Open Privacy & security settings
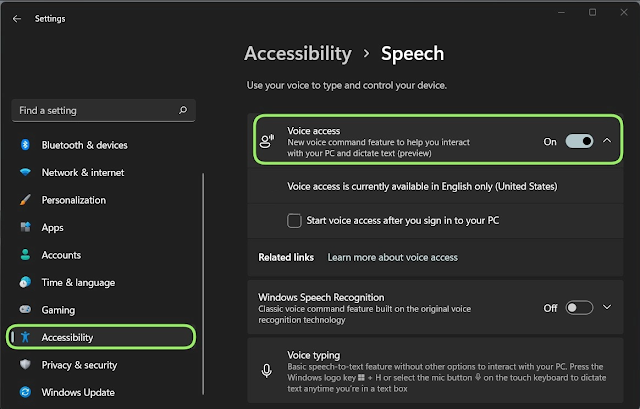This screenshot has height=409, width=640. (x=79, y=365)
